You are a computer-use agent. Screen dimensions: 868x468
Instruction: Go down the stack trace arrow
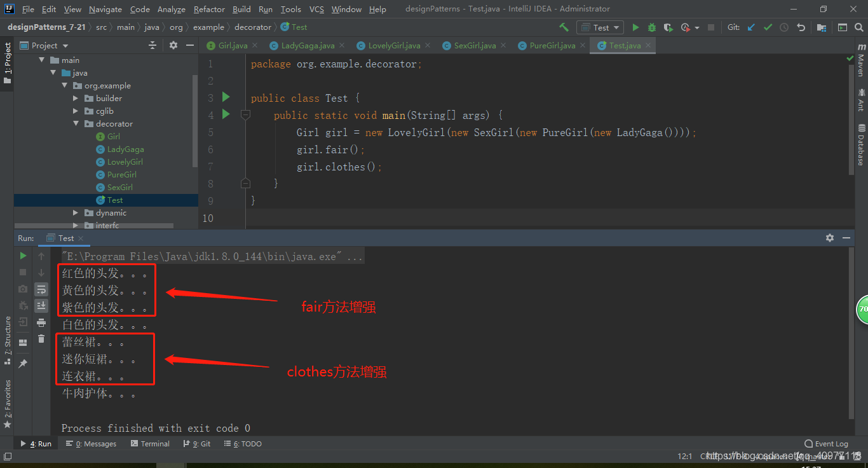pos(41,272)
